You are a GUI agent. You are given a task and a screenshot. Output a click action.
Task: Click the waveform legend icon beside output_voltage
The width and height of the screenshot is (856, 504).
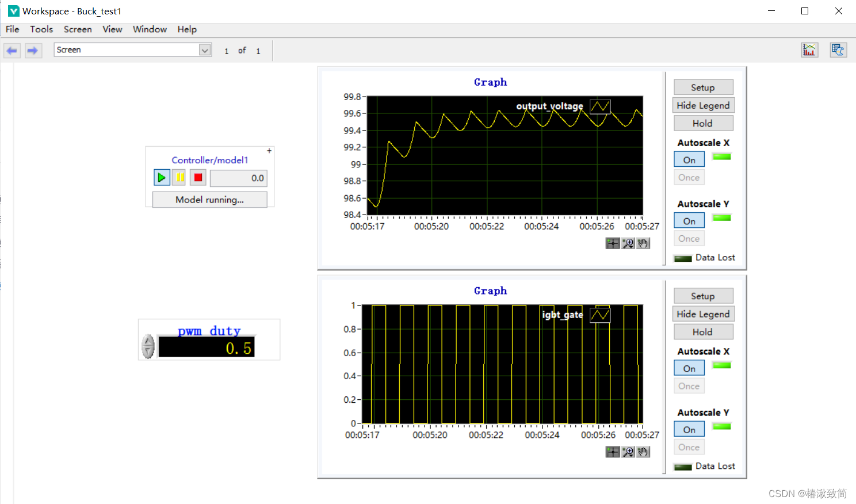(x=599, y=106)
